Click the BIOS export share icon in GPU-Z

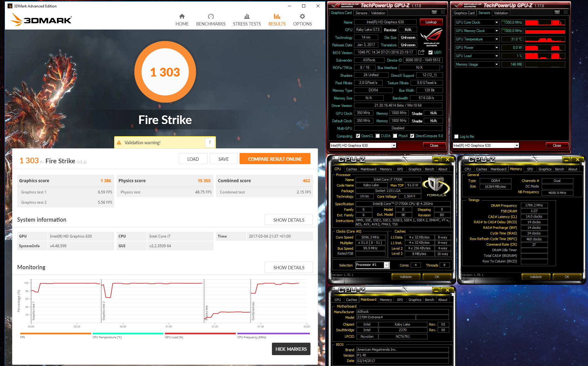pyautogui.click(x=421, y=52)
